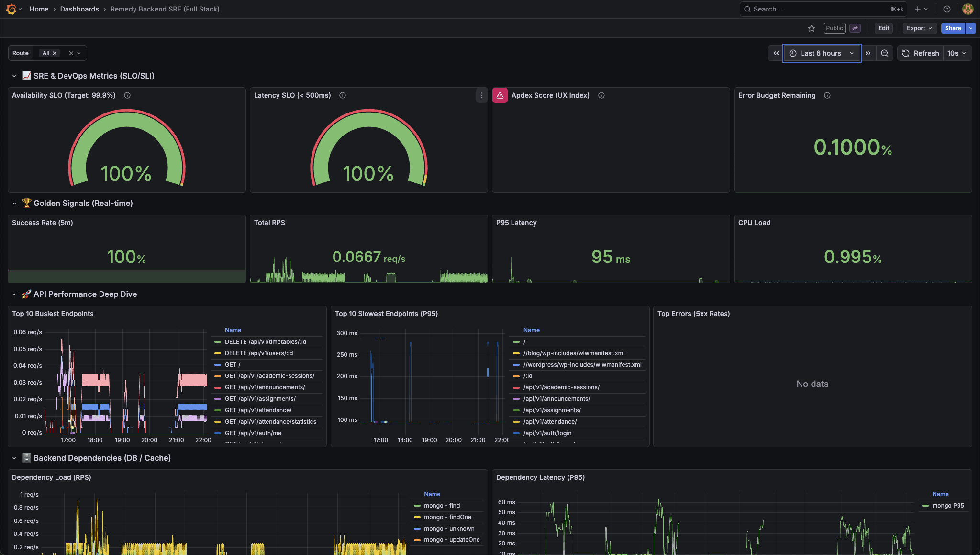Open the help question mark icon
This screenshot has height=555, width=980.
pos(946,9)
